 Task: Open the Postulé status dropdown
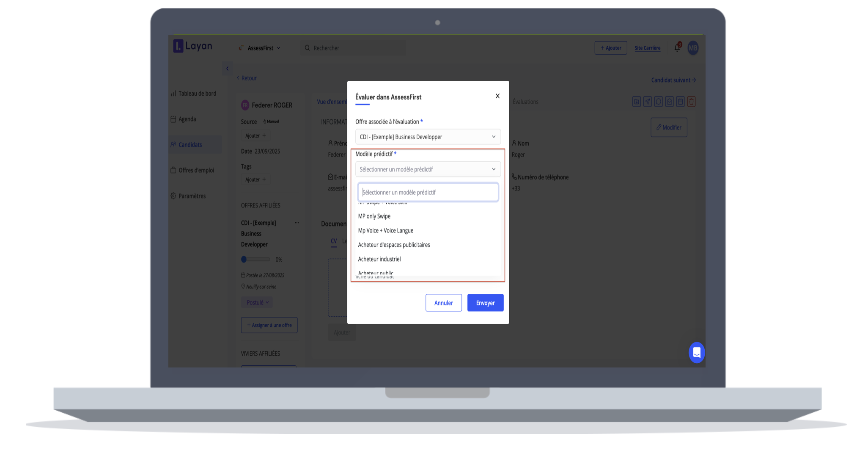[x=257, y=303]
